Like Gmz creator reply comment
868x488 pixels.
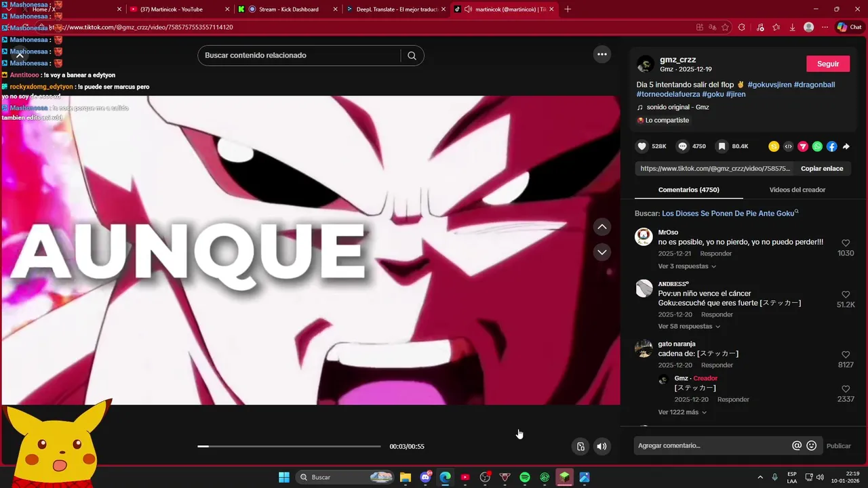[x=846, y=389]
